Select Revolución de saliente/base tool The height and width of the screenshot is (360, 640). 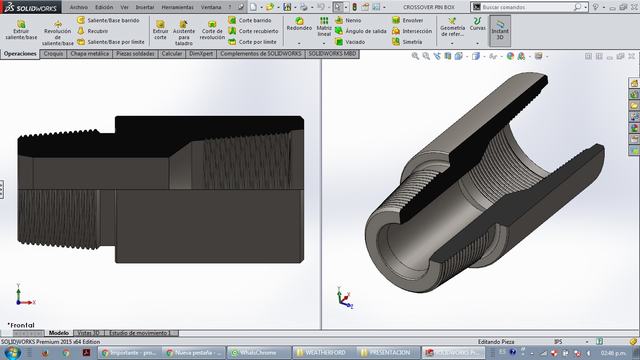58,33
